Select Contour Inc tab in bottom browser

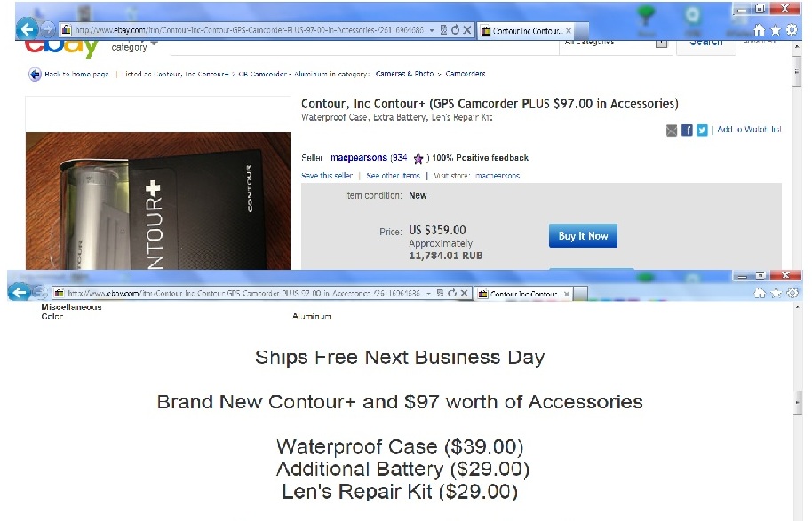coord(525,294)
